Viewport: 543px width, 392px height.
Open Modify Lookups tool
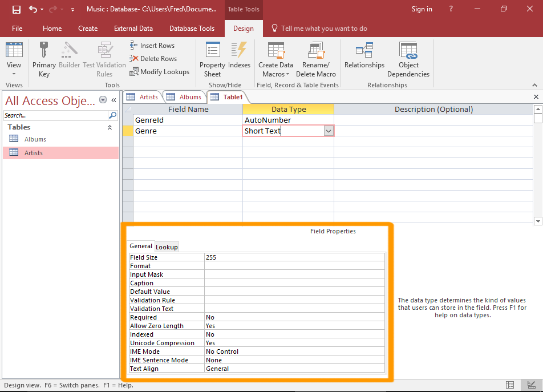[x=159, y=72]
